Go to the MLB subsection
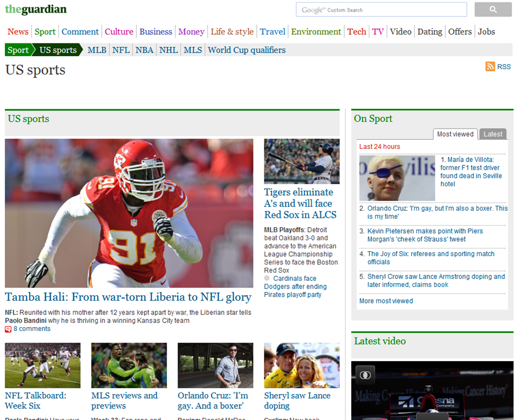 click(x=97, y=50)
